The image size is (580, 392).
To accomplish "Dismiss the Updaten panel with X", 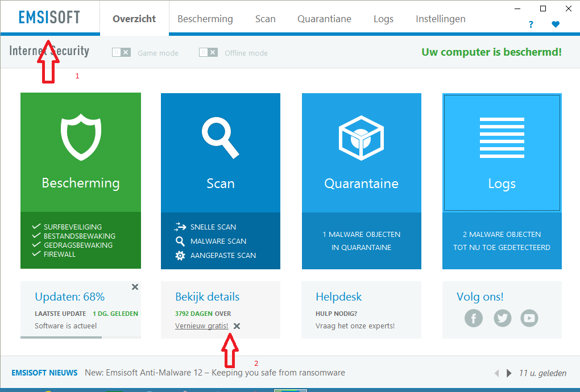I will tap(135, 287).
